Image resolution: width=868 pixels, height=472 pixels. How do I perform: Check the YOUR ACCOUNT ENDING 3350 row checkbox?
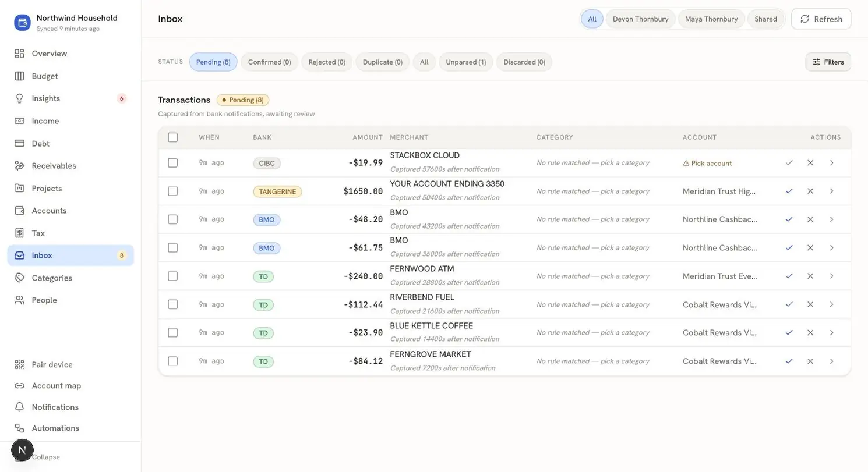pyautogui.click(x=173, y=191)
